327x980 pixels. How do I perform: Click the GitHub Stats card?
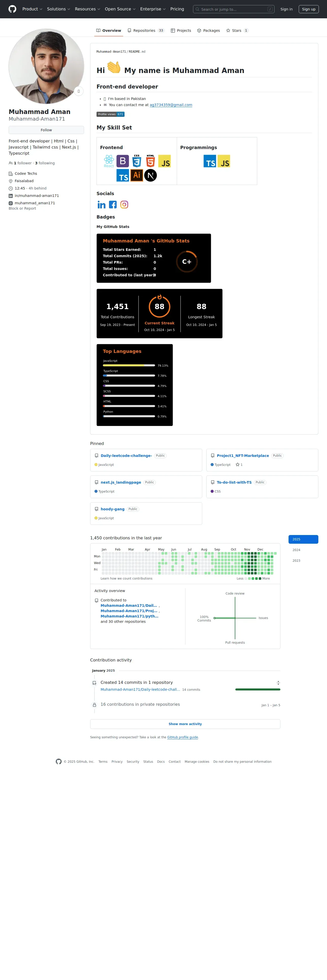pyautogui.click(x=154, y=258)
